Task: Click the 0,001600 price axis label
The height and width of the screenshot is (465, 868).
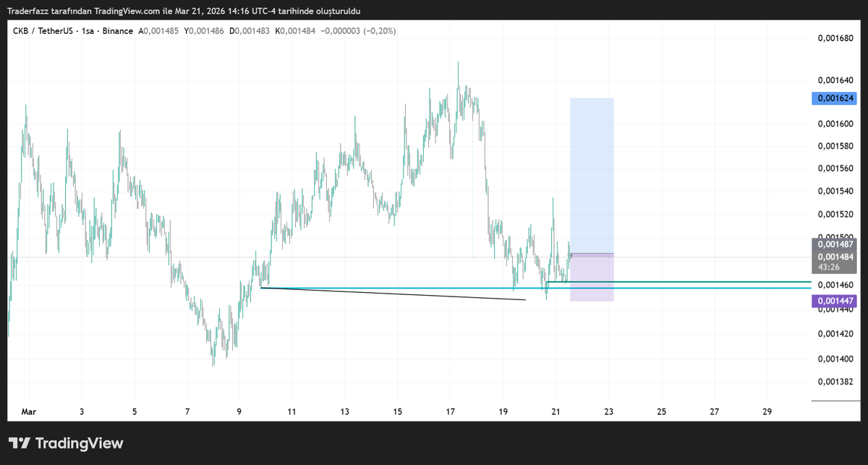Action: click(x=835, y=124)
